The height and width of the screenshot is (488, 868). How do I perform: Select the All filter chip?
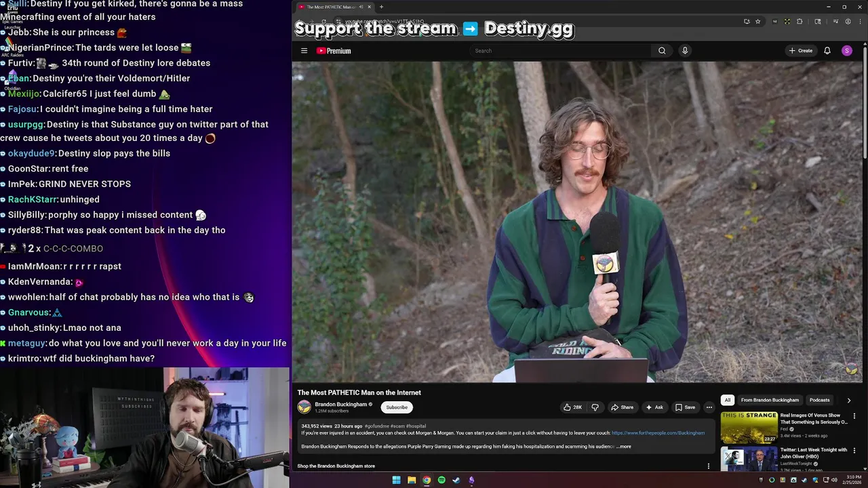tap(728, 400)
